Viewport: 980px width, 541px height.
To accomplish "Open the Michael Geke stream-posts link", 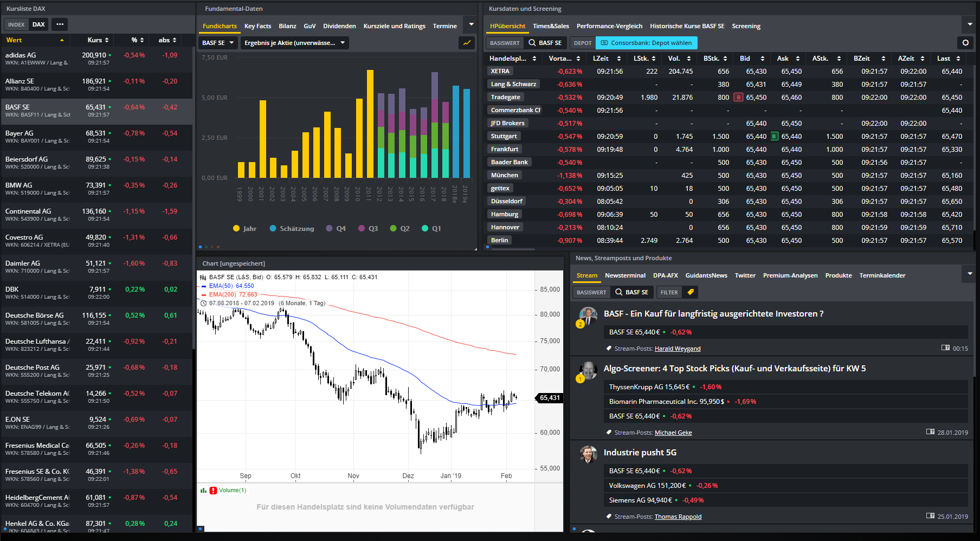I will [x=673, y=433].
